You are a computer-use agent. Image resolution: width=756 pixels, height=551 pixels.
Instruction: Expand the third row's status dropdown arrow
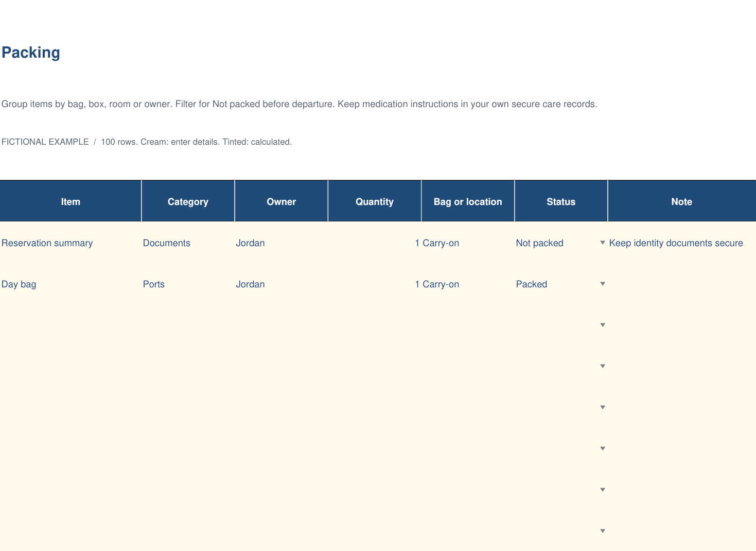603,325
